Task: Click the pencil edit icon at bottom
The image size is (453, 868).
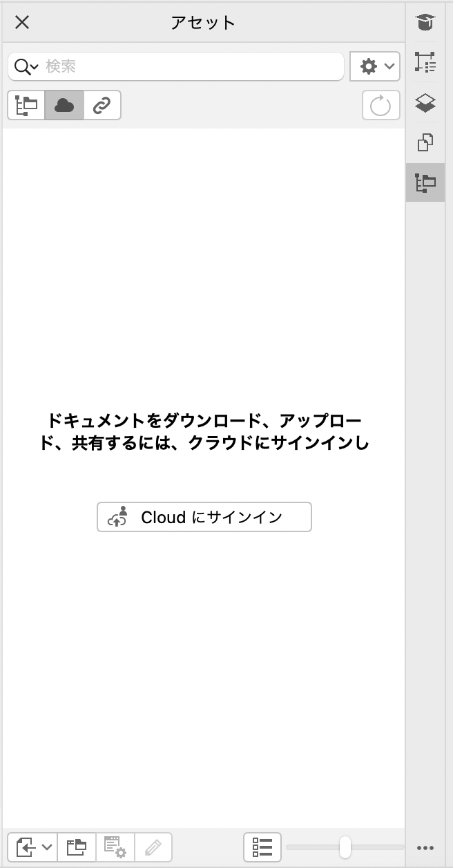Action: [153, 847]
